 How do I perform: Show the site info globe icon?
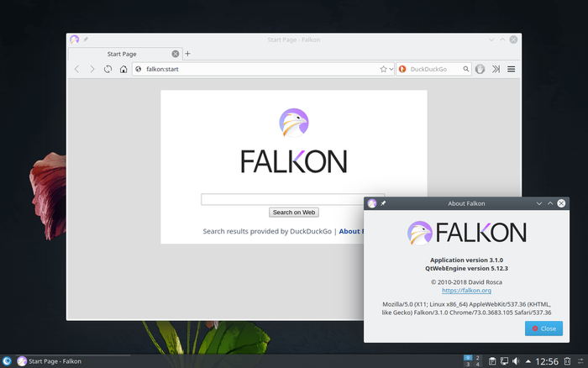(x=139, y=69)
